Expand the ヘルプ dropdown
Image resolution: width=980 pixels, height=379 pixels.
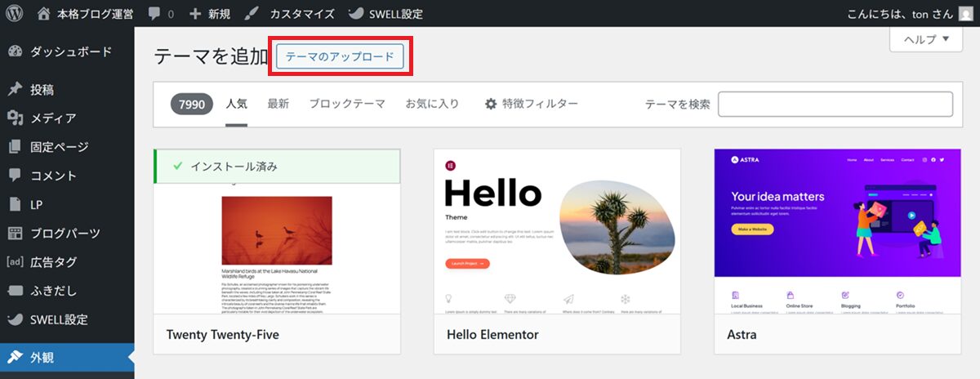(x=926, y=38)
